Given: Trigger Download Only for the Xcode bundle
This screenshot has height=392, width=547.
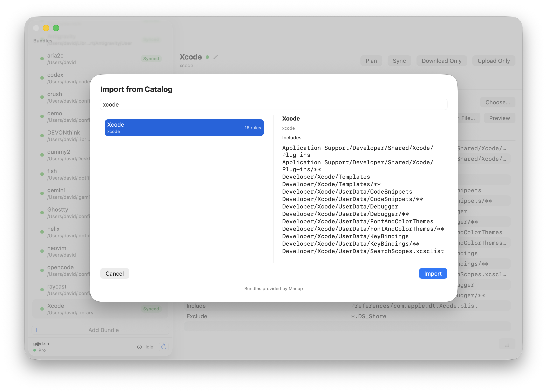Looking at the screenshot, I should (442, 60).
